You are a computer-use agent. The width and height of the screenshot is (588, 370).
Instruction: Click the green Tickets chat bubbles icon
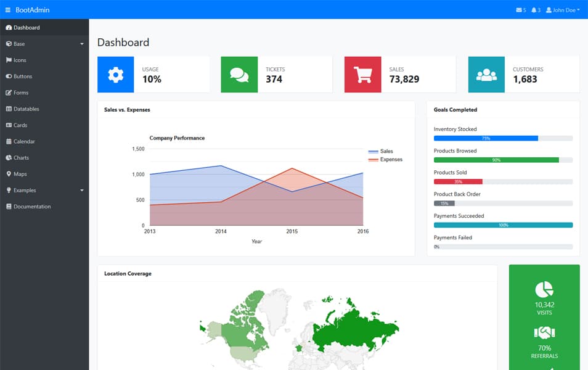239,75
